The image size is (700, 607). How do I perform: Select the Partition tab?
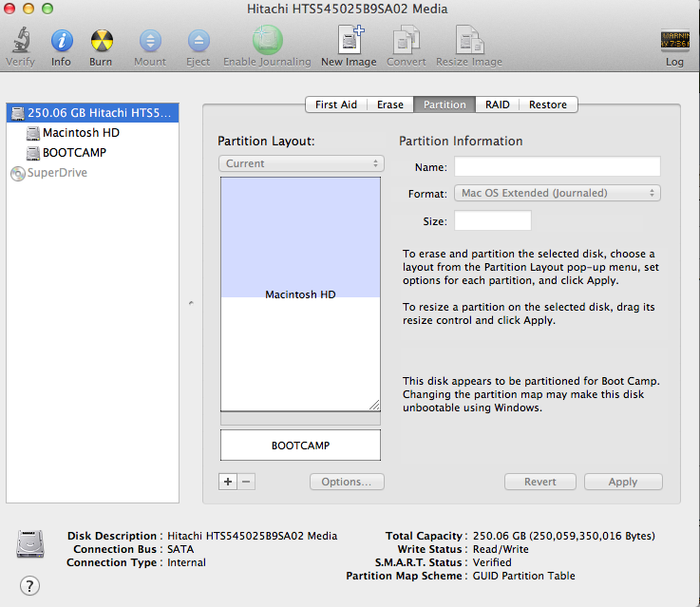click(445, 104)
